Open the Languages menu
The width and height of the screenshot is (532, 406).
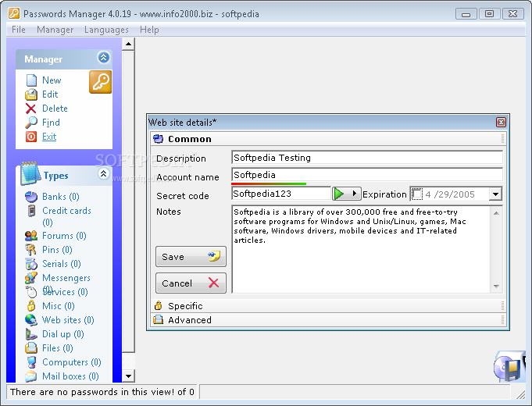(x=106, y=30)
